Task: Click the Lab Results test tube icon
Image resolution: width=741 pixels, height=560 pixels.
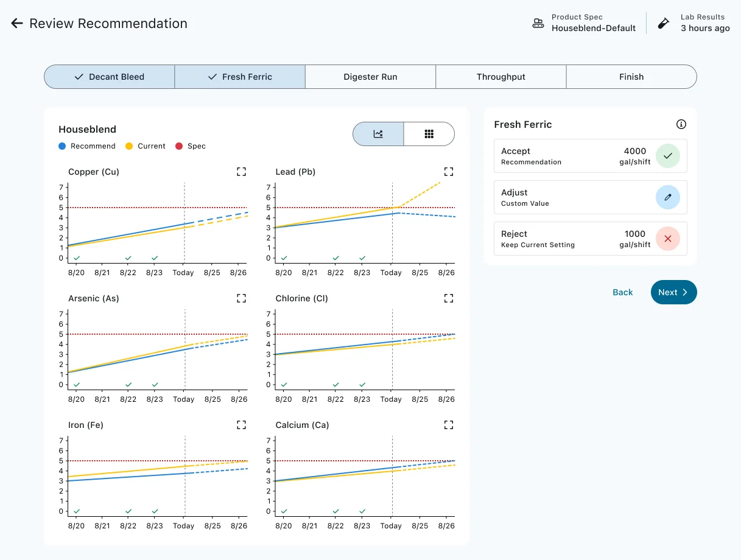Action: [664, 23]
